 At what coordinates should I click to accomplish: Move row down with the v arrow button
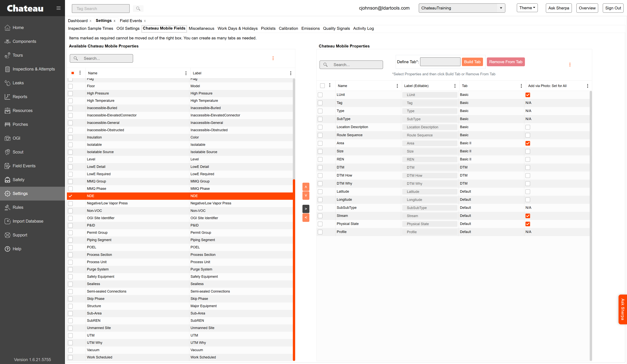tap(306, 195)
